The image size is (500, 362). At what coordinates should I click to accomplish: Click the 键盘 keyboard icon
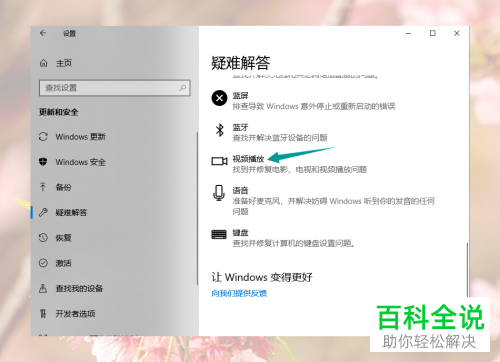coord(219,234)
